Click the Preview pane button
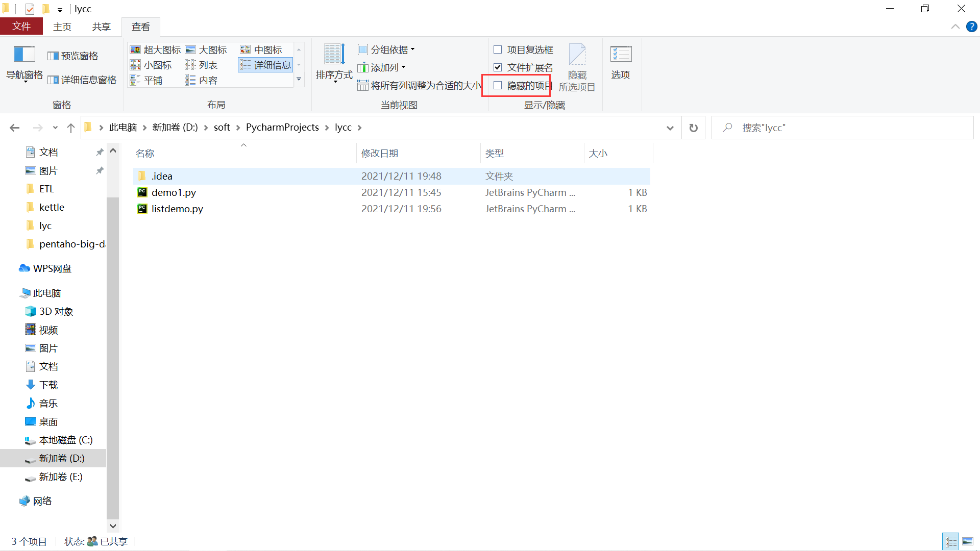The image size is (980, 551). (x=73, y=56)
